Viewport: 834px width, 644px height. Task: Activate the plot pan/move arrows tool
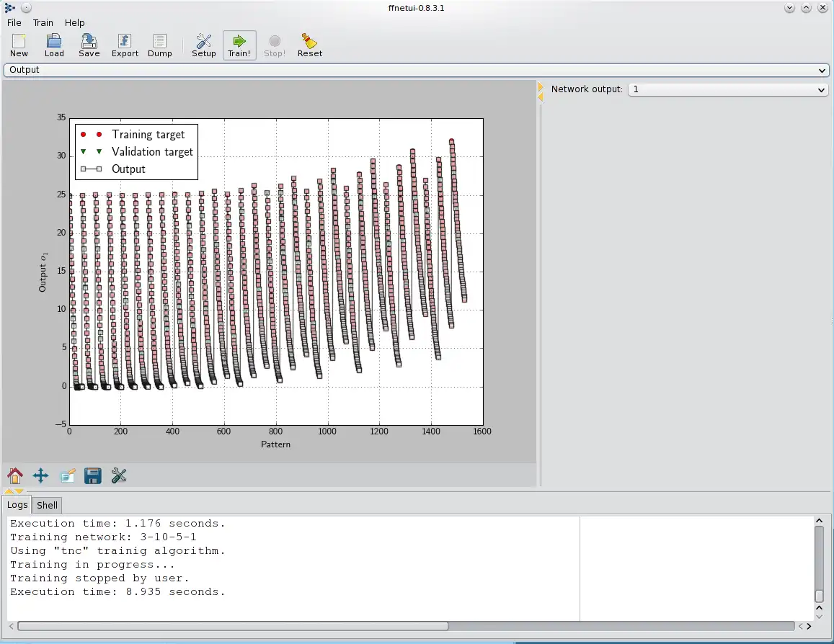pos(41,475)
